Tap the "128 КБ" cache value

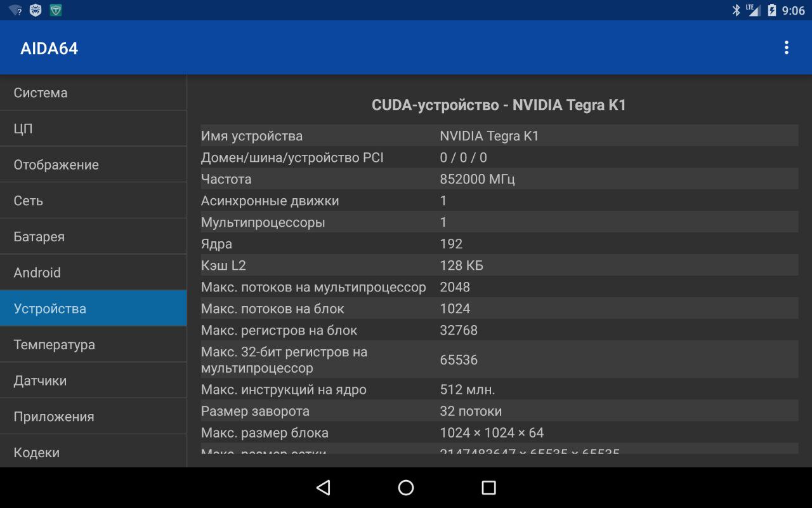tap(462, 265)
